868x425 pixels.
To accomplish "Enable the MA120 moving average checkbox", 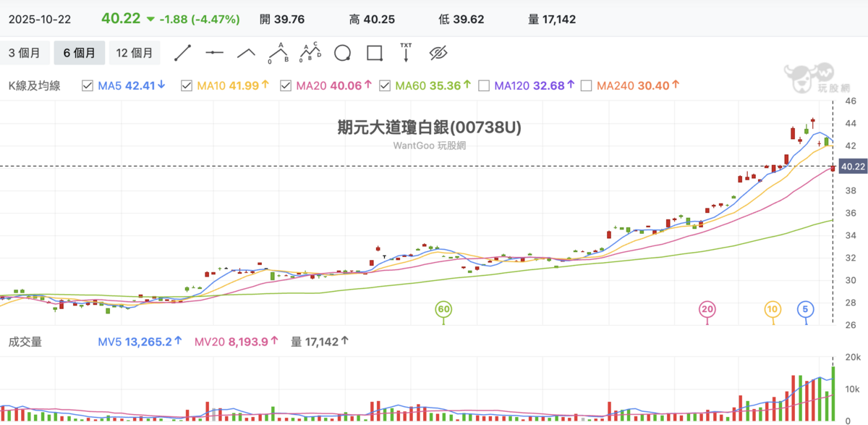I will tap(483, 85).
